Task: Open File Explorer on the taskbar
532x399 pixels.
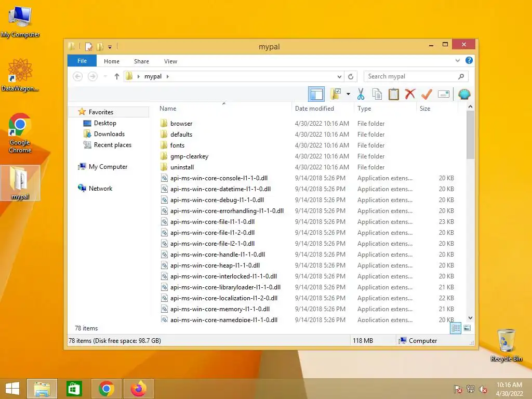Action: click(42, 389)
